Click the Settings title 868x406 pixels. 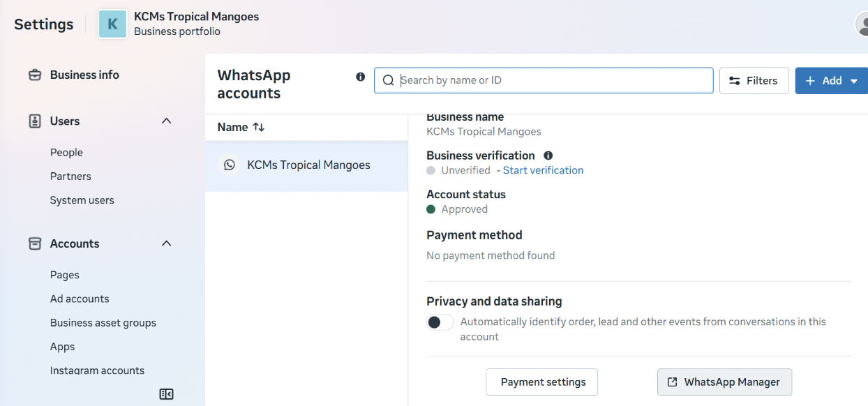coord(43,24)
